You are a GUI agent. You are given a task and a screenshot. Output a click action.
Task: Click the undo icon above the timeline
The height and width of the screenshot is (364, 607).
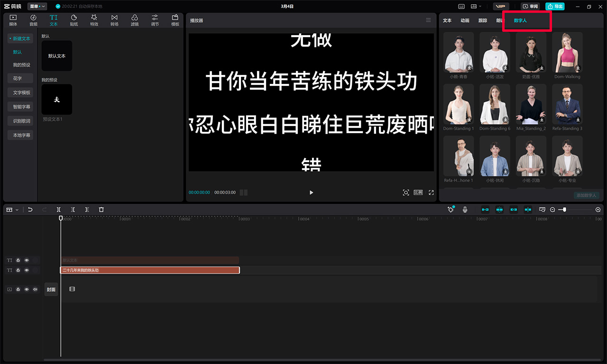tap(30, 209)
